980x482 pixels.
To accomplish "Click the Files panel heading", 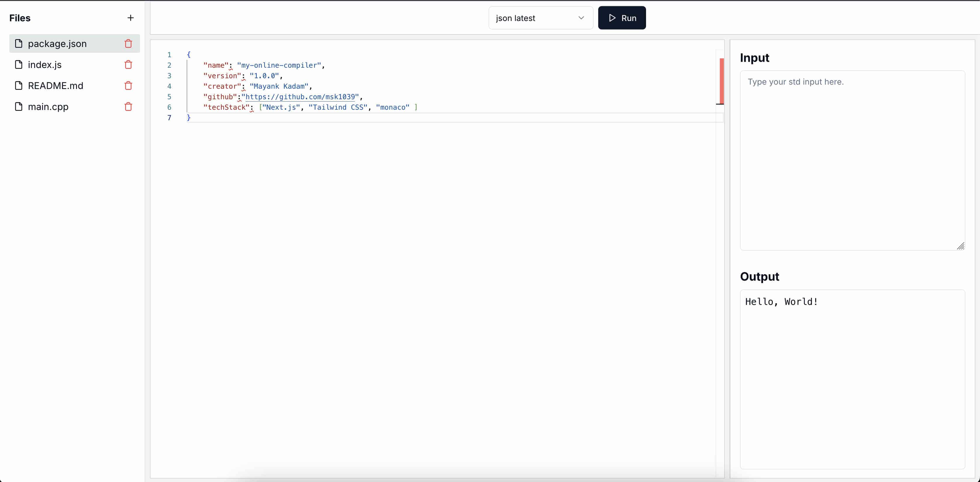I will click(20, 18).
